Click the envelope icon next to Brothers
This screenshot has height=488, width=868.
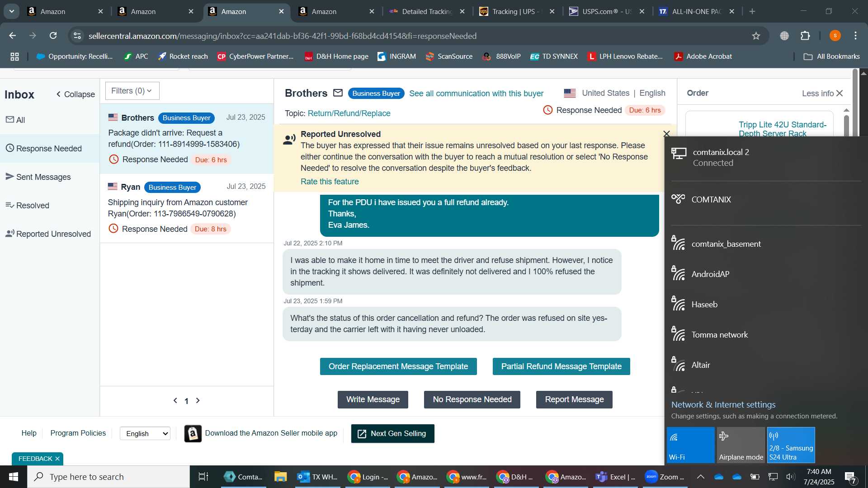(338, 93)
